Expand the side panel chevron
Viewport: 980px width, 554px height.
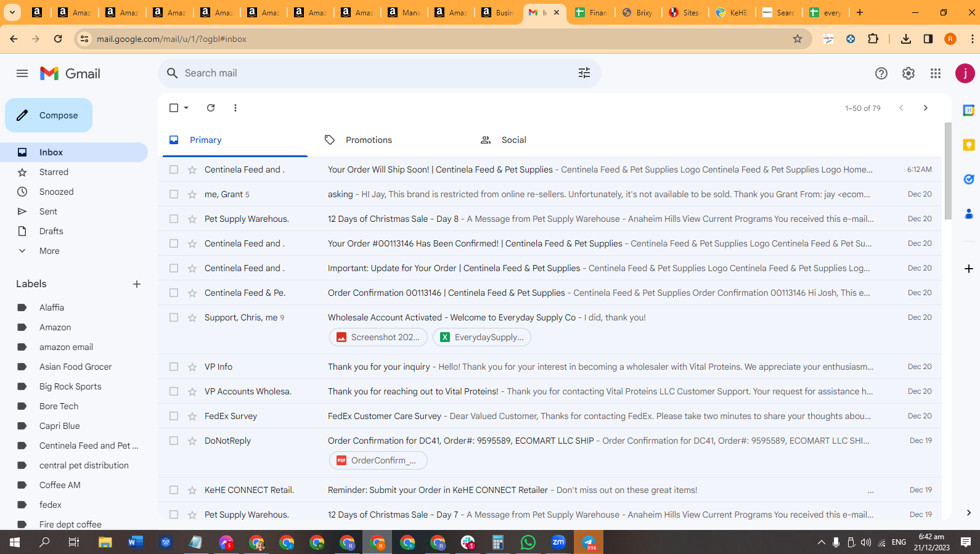click(x=969, y=513)
